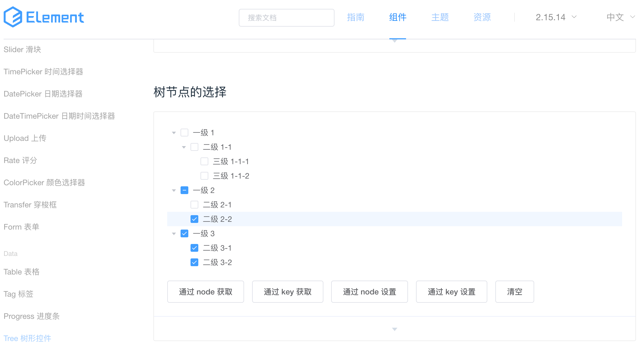
Task: Click the Element logo icon
Action: coord(13,17)
